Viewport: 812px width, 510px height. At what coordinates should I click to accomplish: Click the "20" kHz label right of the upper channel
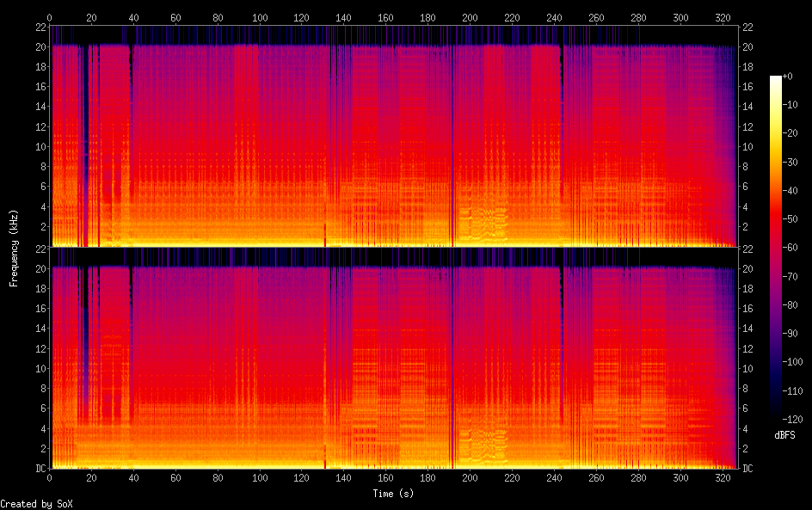pyautogui.click(x=747, y=46)
